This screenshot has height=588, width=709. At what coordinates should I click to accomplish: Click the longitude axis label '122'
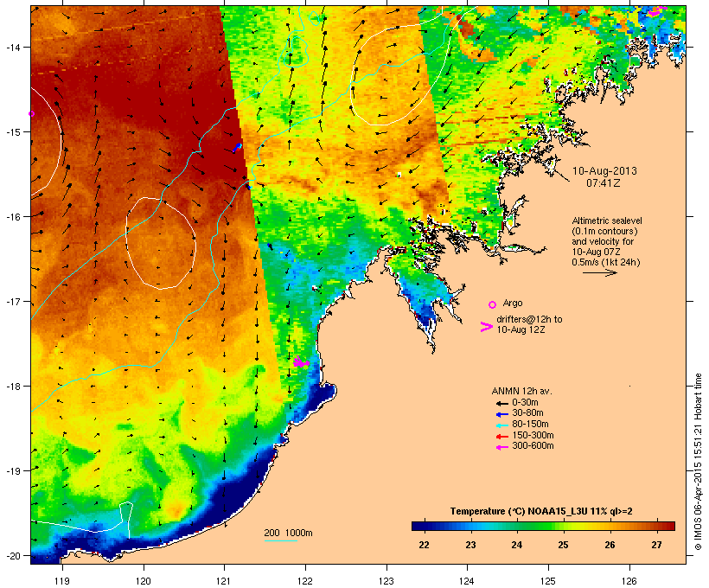[x=305, y=581]
